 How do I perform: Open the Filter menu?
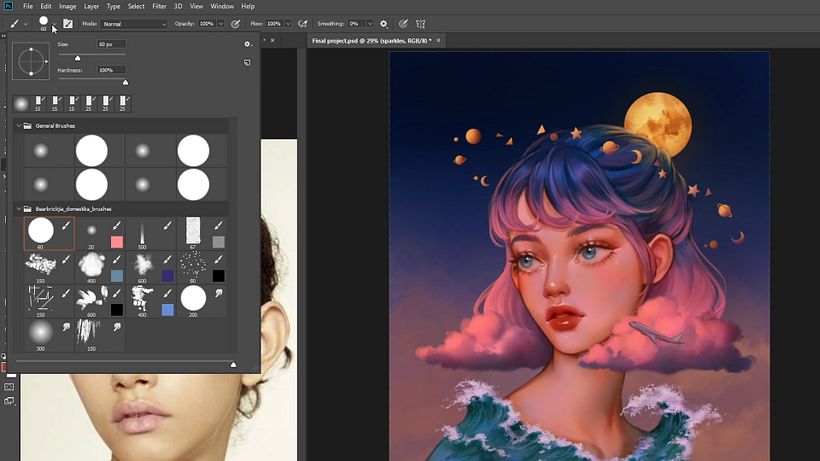(160, 6)
